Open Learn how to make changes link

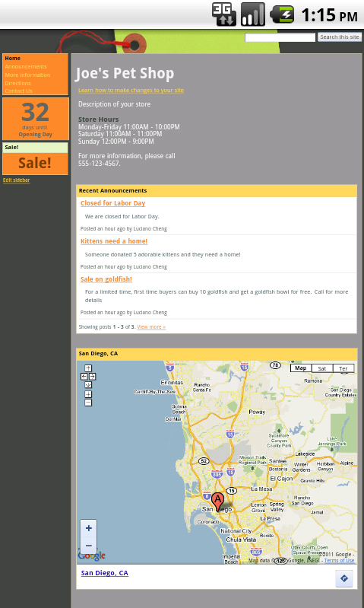tap(131, 90)
